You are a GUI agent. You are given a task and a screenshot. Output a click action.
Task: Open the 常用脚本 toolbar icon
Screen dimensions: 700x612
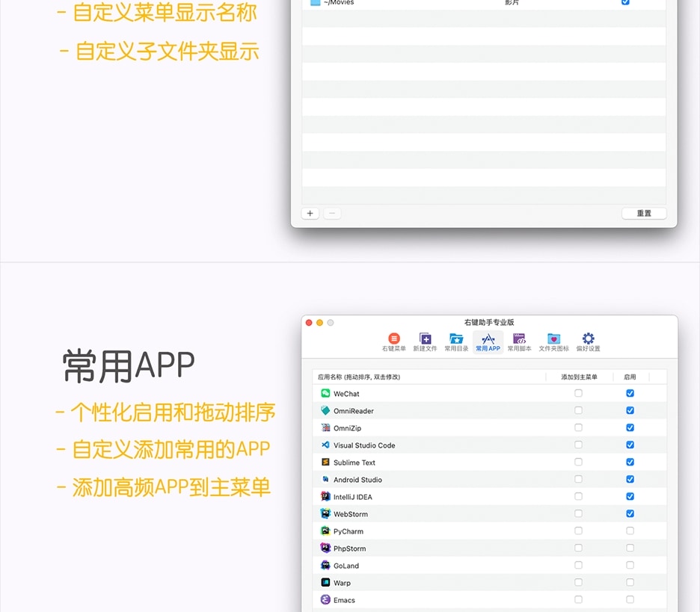519,342
